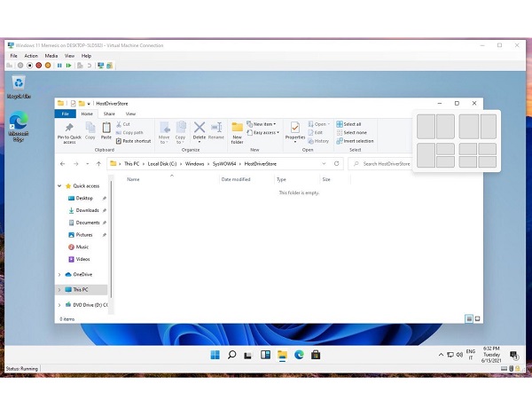Image resolution: width=532 pixels, height=400 pixels.
Task: Expand the This PC tree node
Action: (59, 290)
